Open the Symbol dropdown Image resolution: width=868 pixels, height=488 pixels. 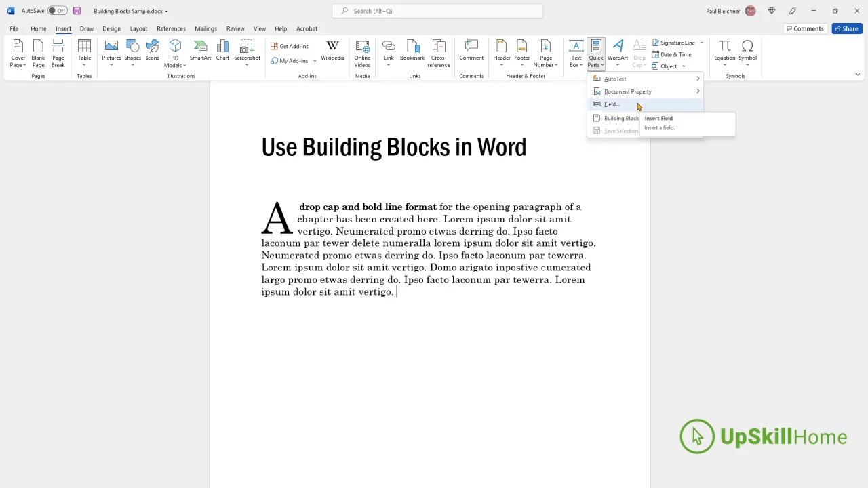point(747,54)
